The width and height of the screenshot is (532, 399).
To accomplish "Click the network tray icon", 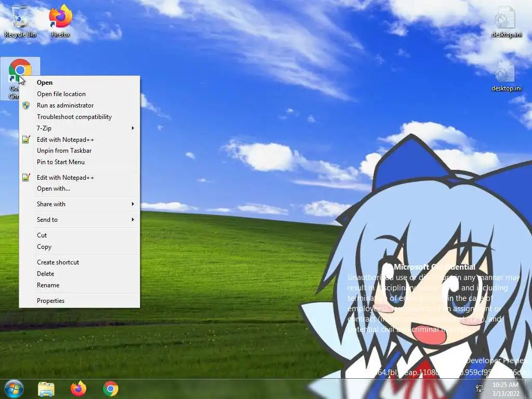I will point(480,389).
